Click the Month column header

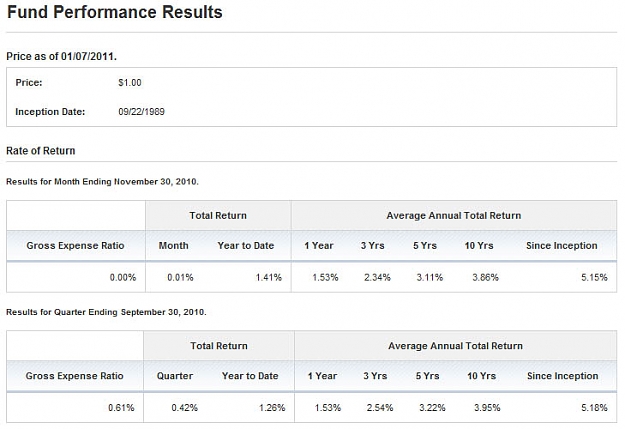tap(173, 246)
